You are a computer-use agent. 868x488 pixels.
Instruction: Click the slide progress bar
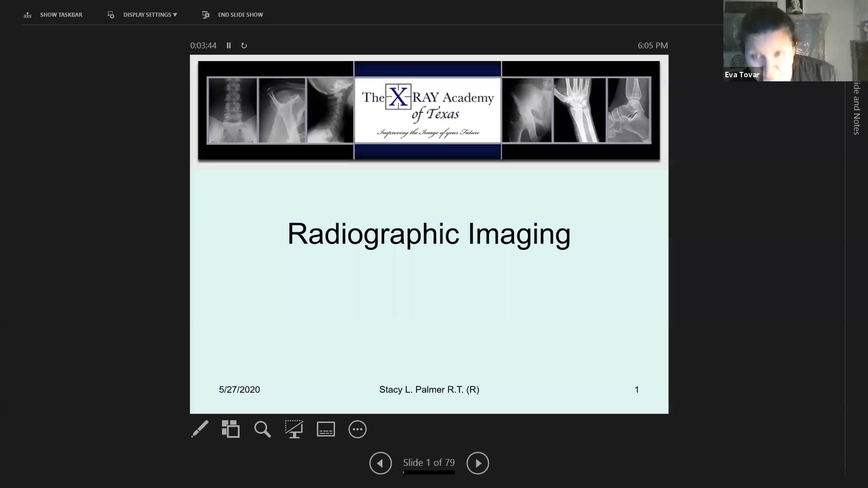(429, 474)
